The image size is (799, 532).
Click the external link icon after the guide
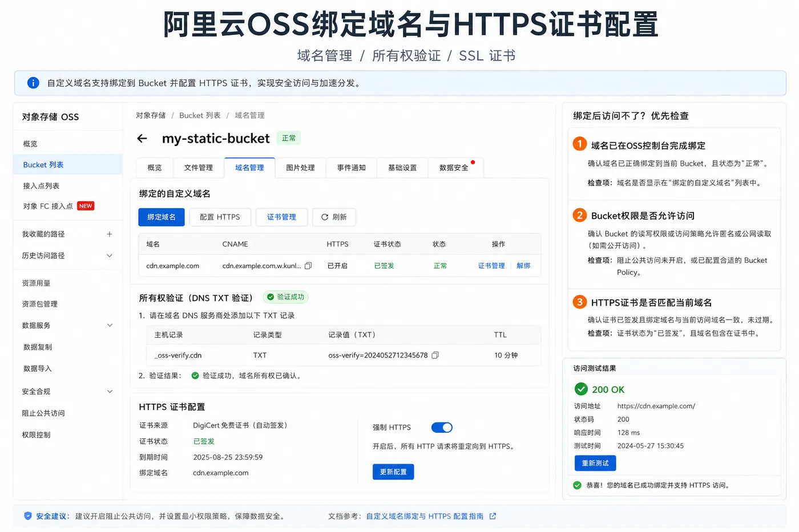493,516
